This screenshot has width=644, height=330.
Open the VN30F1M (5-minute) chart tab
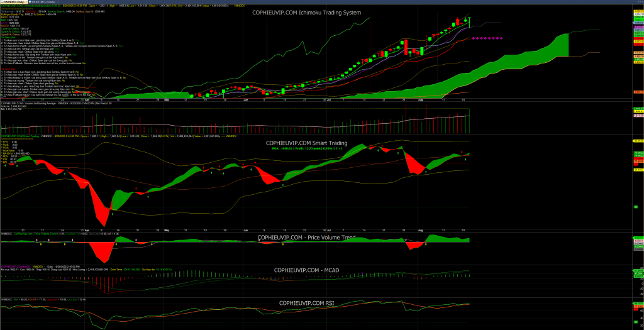coord(42,2)
